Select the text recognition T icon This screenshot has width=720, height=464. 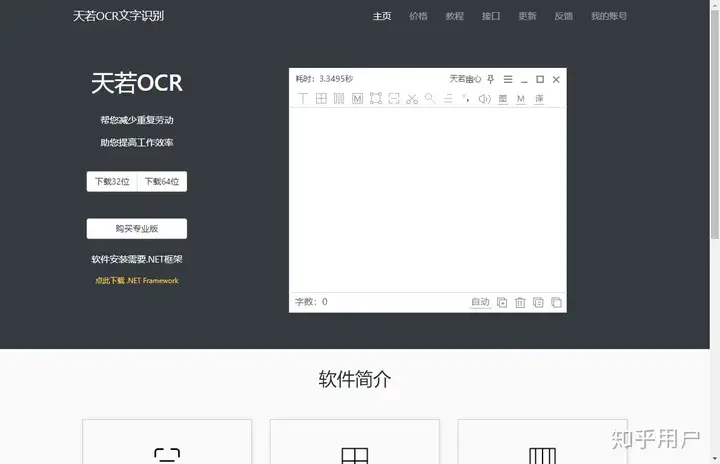pos(303,98)
